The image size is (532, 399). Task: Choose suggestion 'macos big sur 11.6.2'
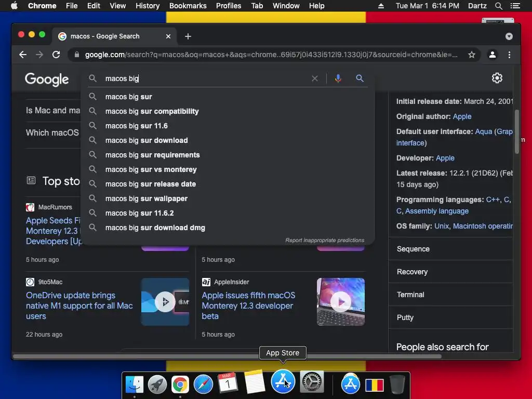(x=228, y=213)
